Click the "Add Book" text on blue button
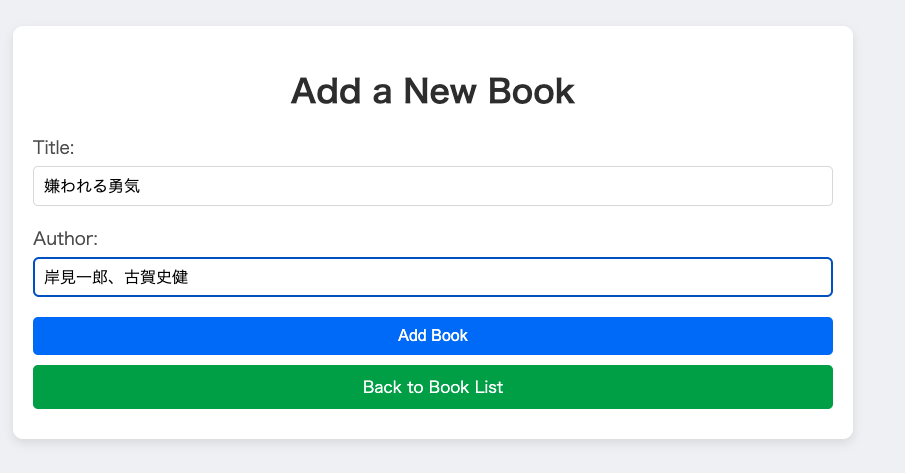Screen dimensions: 905x473 [x=432, y=336]
